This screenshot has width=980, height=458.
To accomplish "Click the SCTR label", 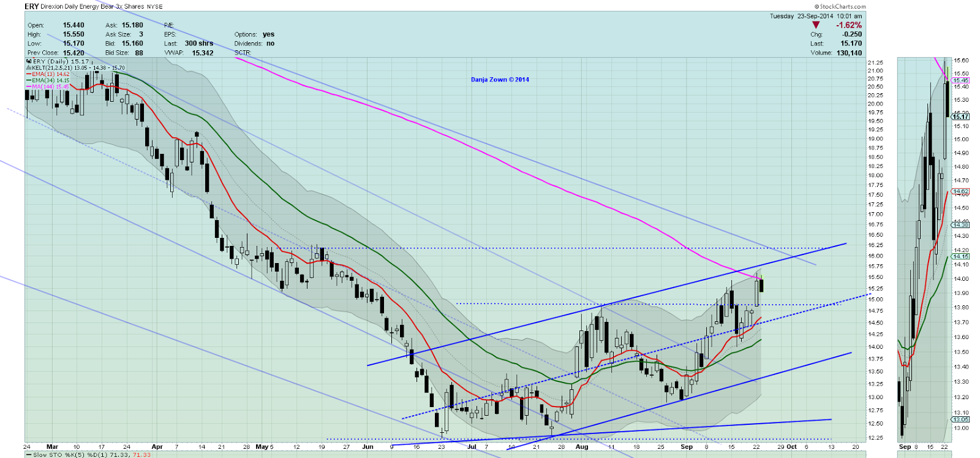I will (243, 53).
